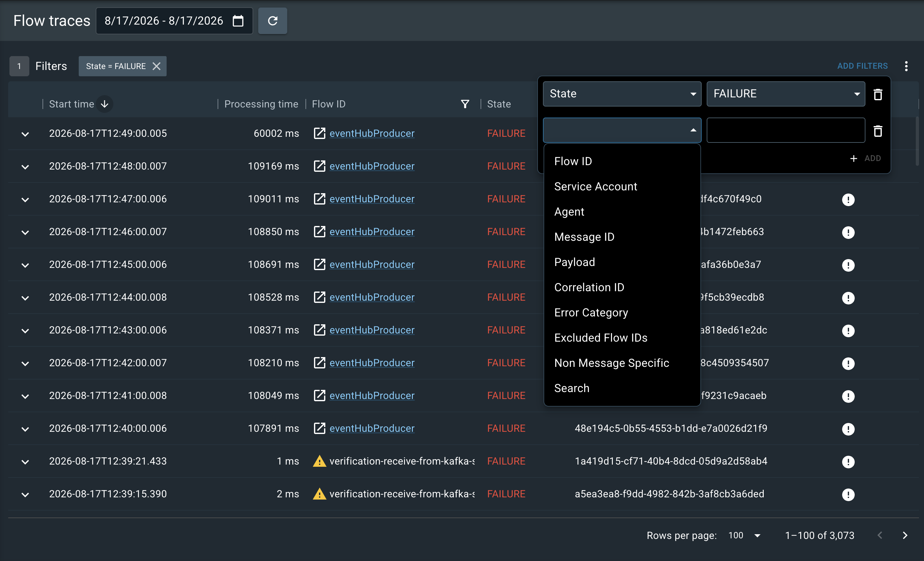924x561 pixels.
Task: Select Flow ID from filter list
Action: point(622,161)
